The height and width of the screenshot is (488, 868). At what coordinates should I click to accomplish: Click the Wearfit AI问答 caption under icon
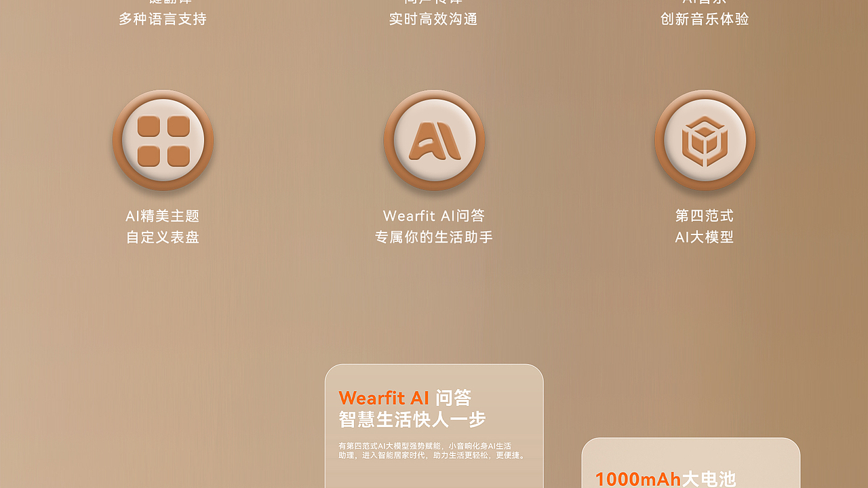pyautogui.click(x=434, y=216)
